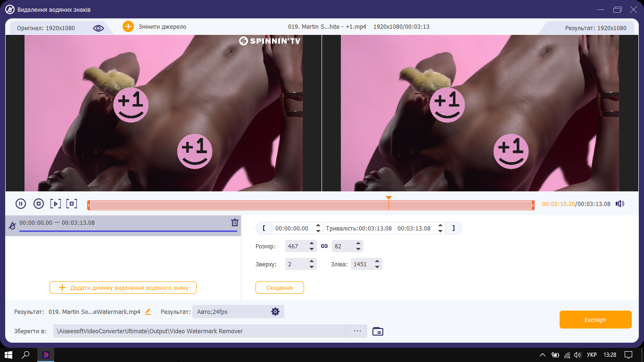Increase the end time with up arrow

pos(440,226)
